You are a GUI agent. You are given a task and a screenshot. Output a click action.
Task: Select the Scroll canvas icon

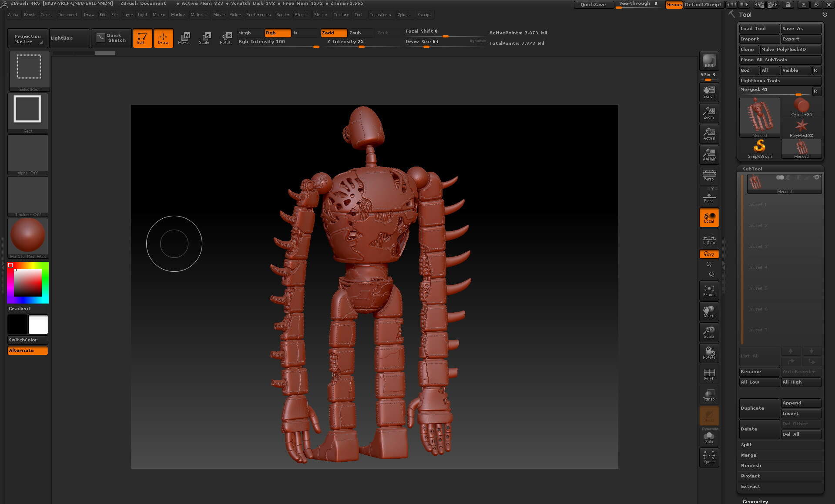pyautogui.click(x=709, y=92)
